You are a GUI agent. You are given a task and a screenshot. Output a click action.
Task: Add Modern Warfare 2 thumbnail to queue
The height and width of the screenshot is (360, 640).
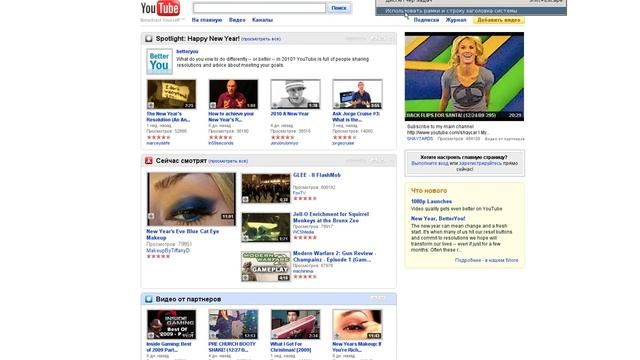(245, 278)
